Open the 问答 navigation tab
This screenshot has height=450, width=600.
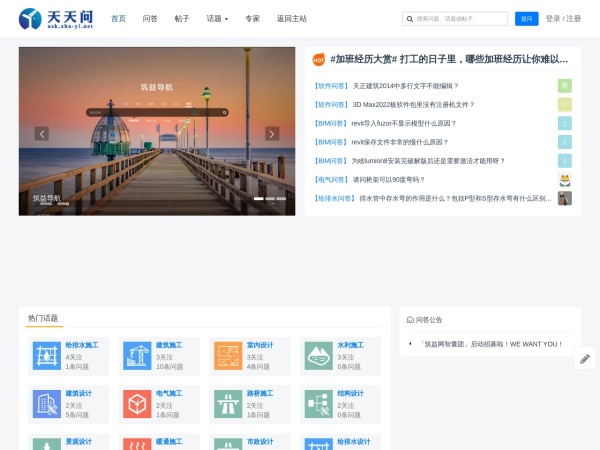pyautogui.click(x=150, y=19)
